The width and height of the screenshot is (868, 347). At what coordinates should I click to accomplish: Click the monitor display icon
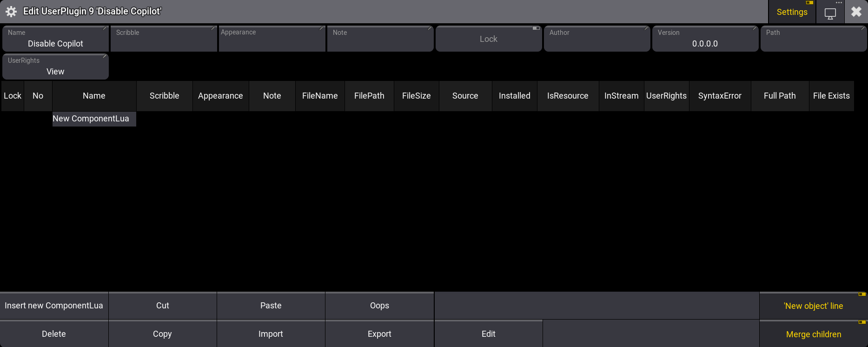pyautogui.click(x=830, y=13)
